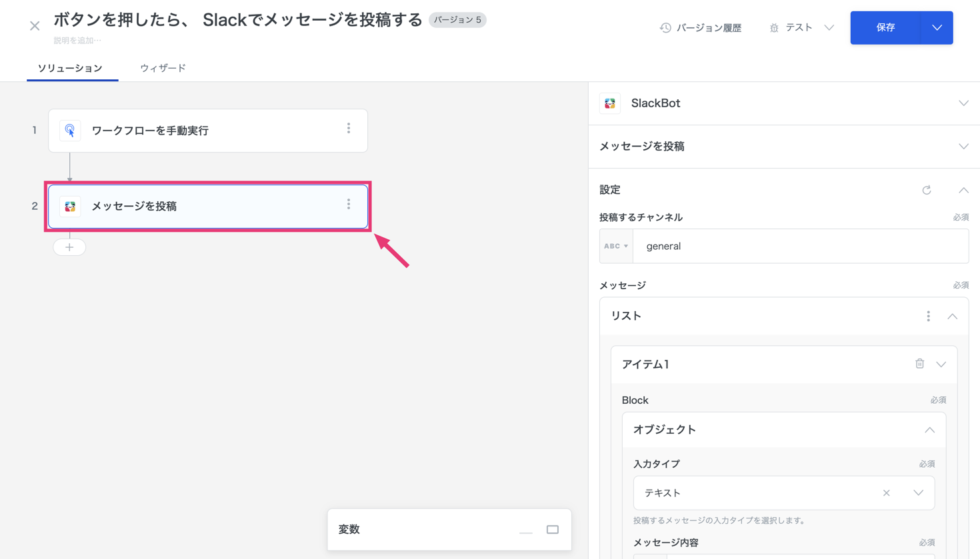Maximize the variables panel

553,530
